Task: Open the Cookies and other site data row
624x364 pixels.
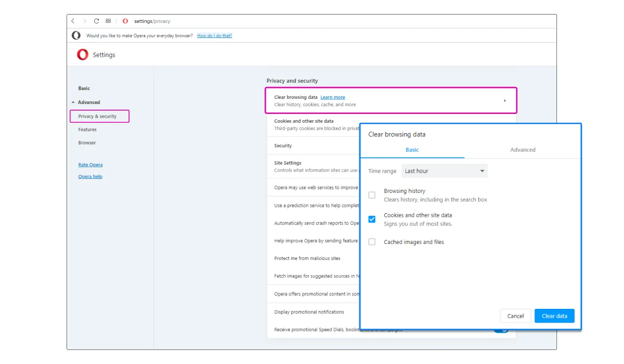Action: pos(313,125)
